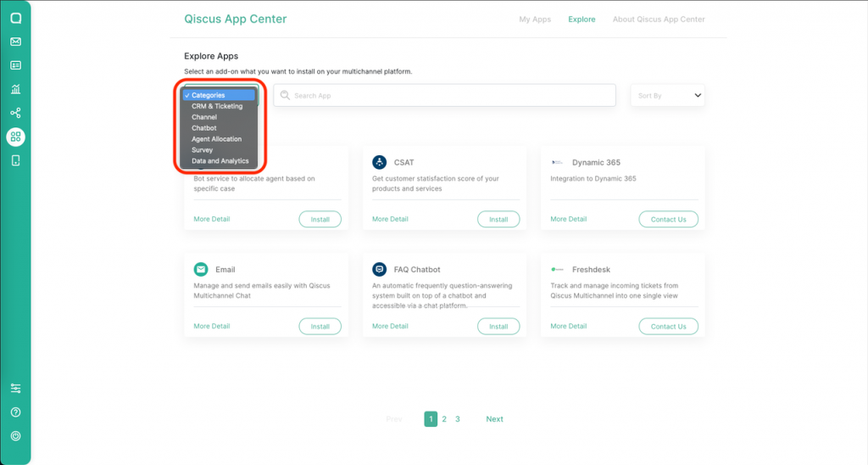Open More Detail for Email

[x=211, y=326]
